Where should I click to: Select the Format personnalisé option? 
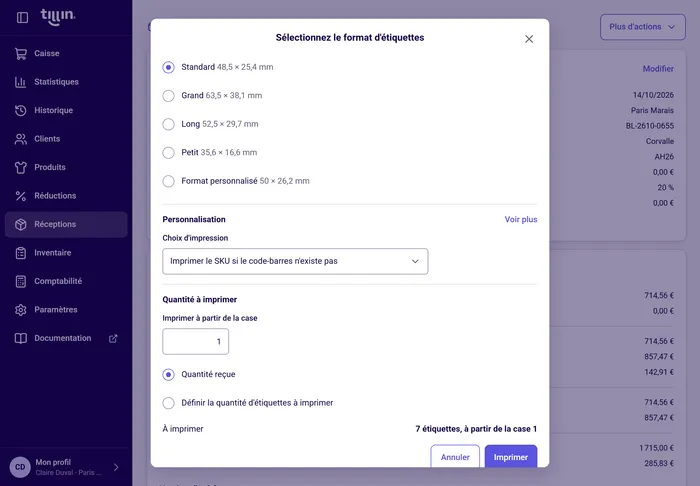pyautogui.click(x=168, y=181)
